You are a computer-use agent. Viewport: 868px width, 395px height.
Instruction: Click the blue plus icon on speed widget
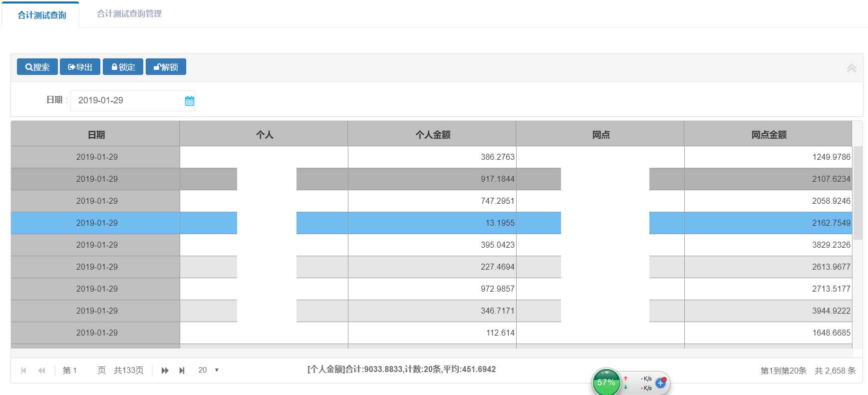point(660,383)
